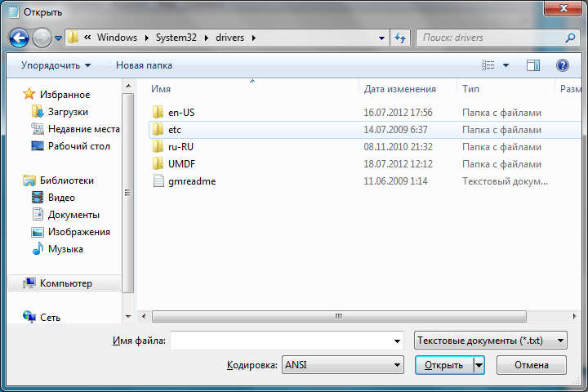The height and width of the screenshot is (392, 588).
Task: Click the search magnifier icon
Action: (x=570, y=38)
